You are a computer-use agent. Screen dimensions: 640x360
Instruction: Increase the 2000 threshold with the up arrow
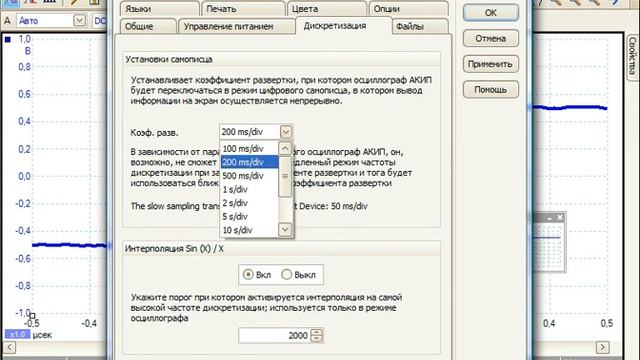click(317, 332)
